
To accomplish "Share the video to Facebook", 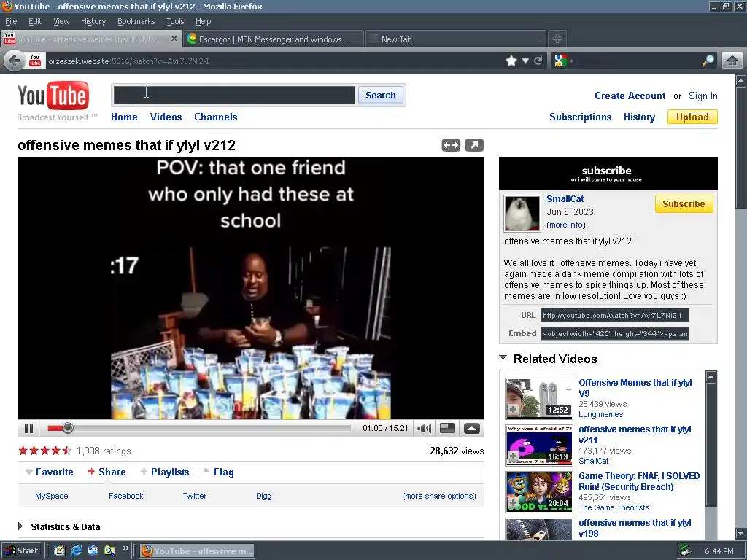I will click(x=125, y=496).
